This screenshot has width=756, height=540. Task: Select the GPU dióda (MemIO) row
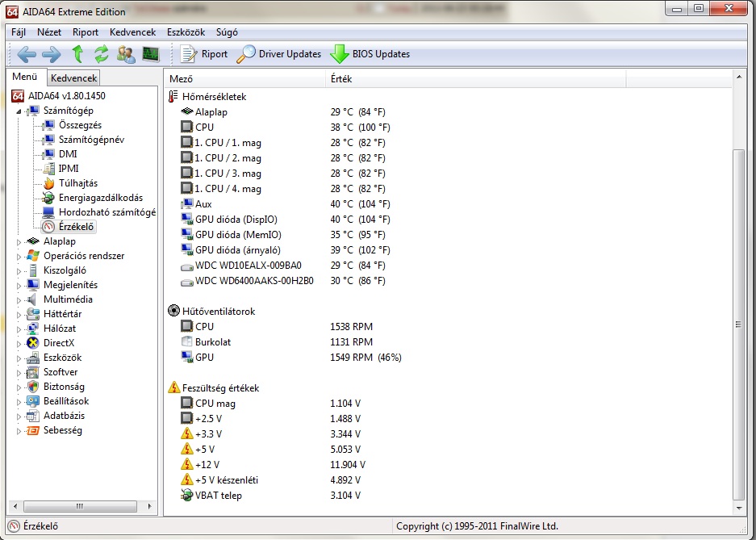tap(449, 235)
